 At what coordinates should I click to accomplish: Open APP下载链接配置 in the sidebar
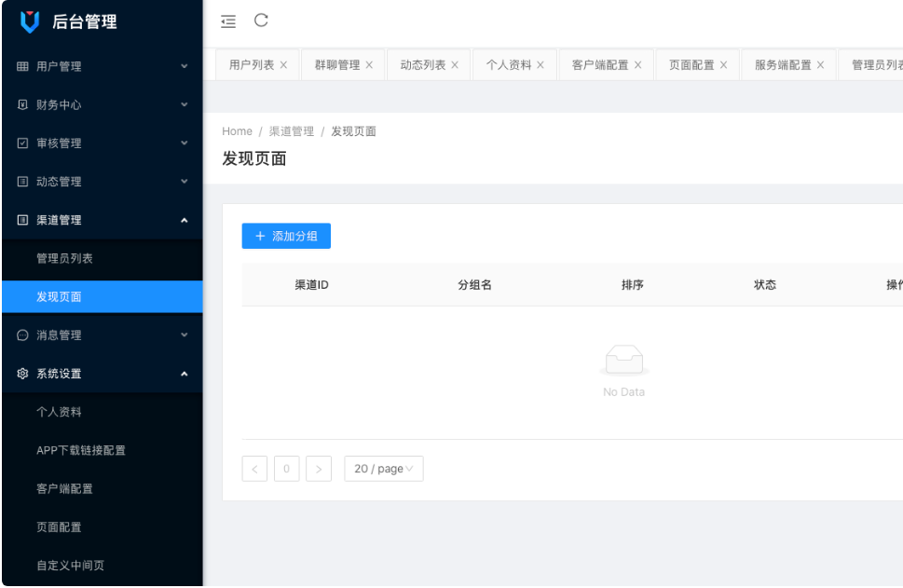[81, 451]
